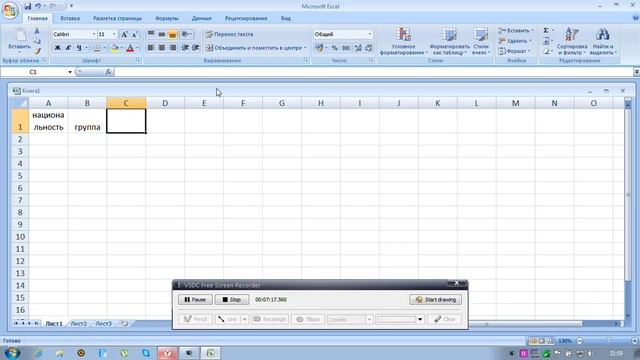Screen dimensions: 640x360
Task: Click Start drawing in VSDC recorder
Action: (436, 300)
